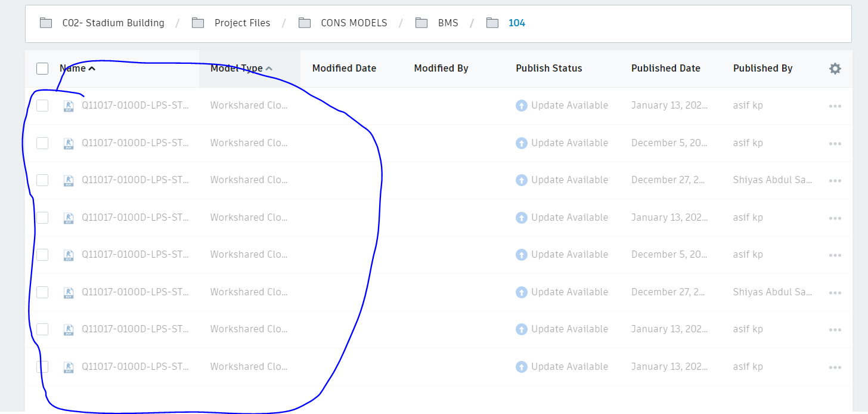The height and width of the screenshot is (414, 868).
Task: Tick the checkbox of the last file row
Action: pos(42,367)
